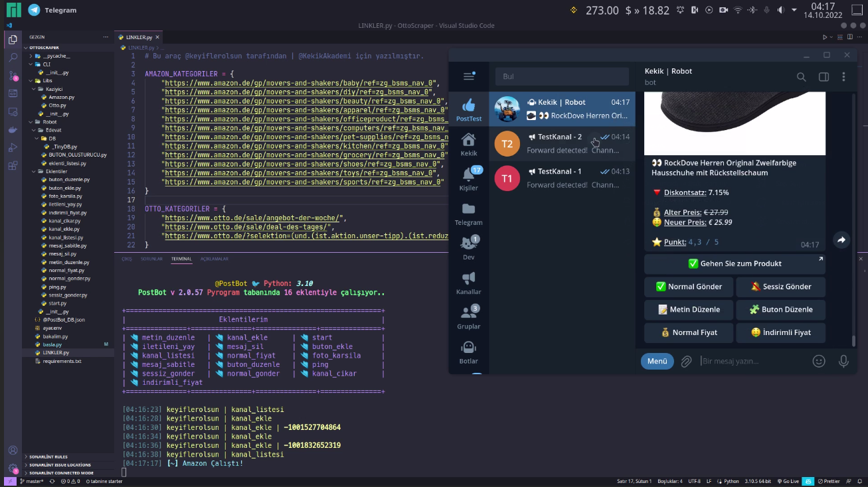Open run options dropdown beside Run button
Screen dimensions: 868x487
[x=832, y=37]
